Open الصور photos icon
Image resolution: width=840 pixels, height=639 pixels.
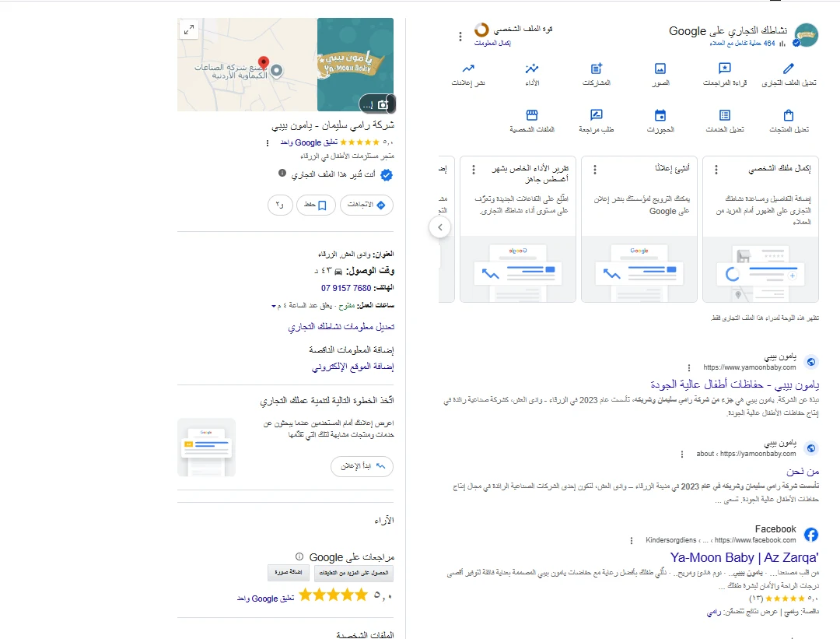point(660,68)
